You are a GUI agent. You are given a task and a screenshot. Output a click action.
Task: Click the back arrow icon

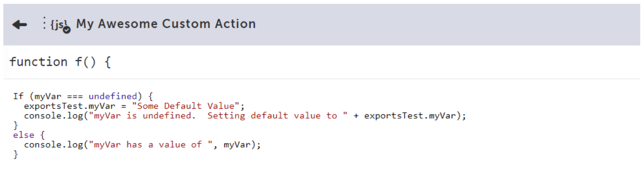point(20,25)
